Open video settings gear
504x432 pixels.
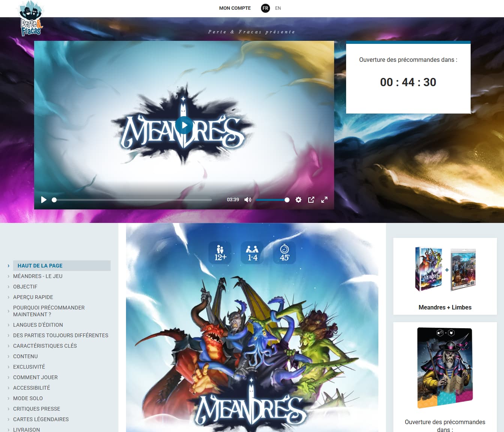click(x=298, y=200)
